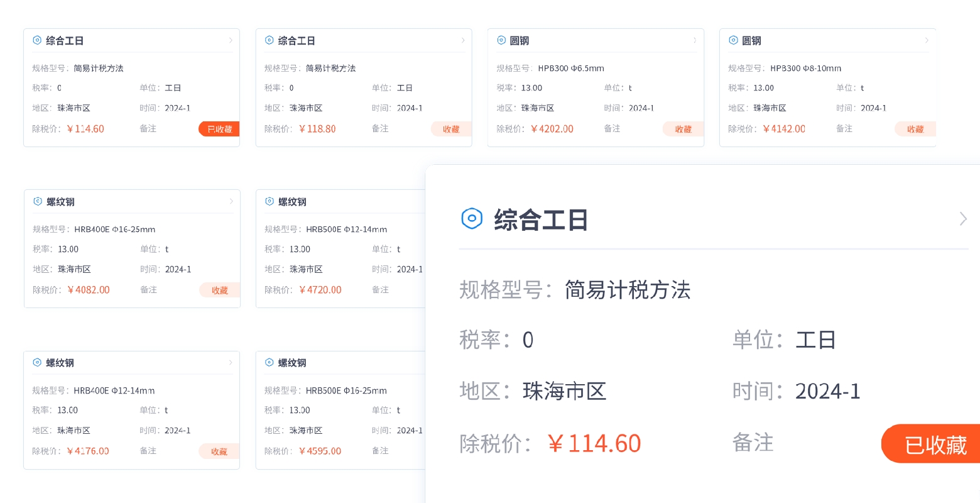Toggle 收藏 on the ¥4142.00 圆钢 card

click(915, 129)
